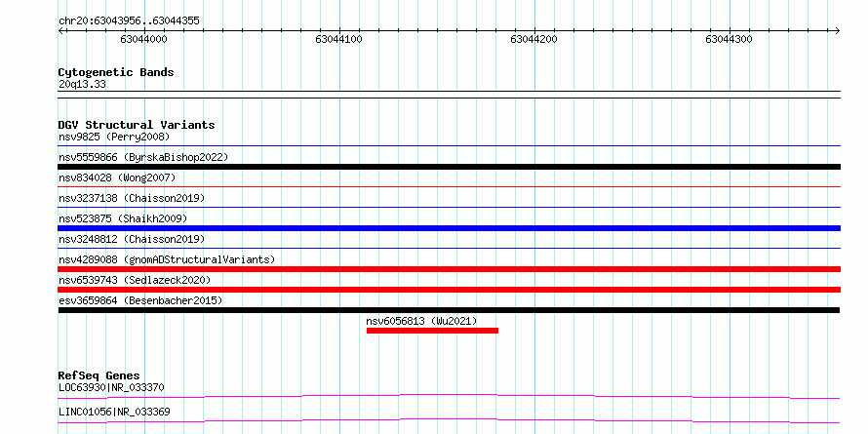
Task: Click ruler position 63044000
Action: coord(144,39)
